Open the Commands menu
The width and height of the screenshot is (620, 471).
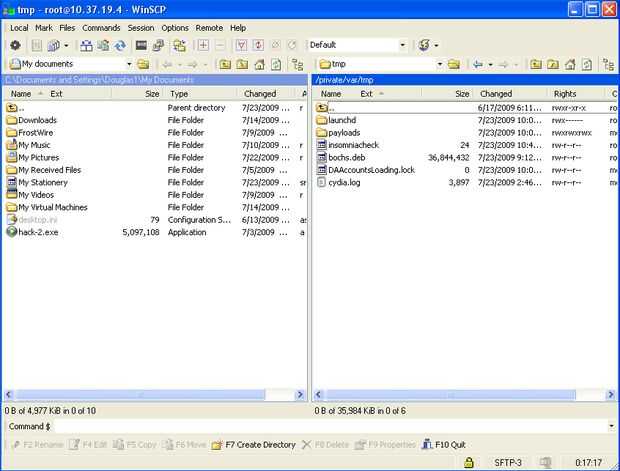click(x=101, y=28)
